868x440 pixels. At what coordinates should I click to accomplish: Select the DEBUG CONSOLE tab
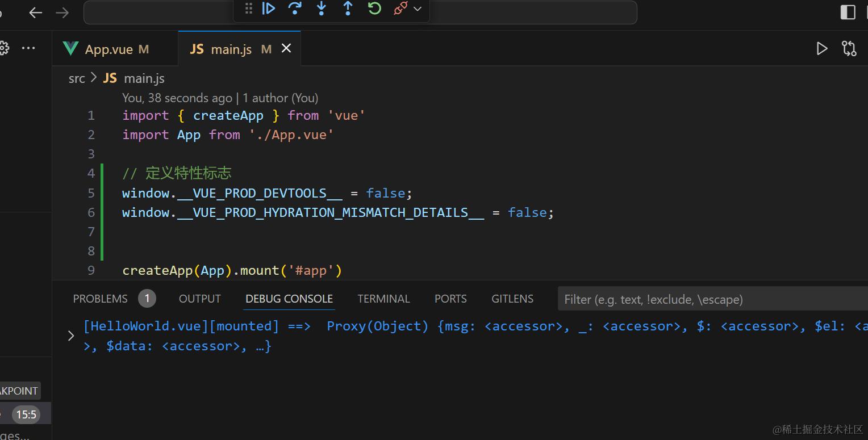tap(289, 299)
